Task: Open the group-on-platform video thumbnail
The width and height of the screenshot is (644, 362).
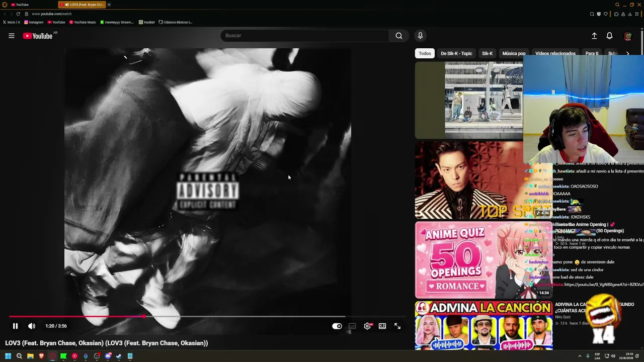Action: (x=469, y=100)
